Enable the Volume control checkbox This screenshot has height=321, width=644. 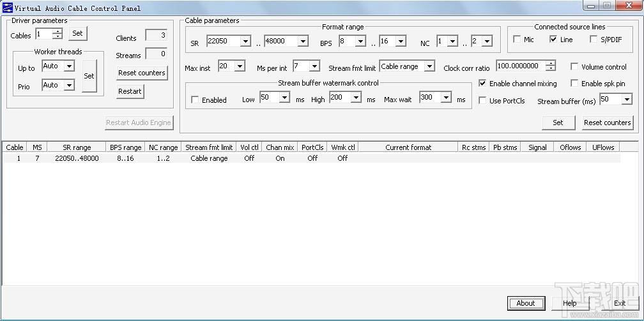574,66
